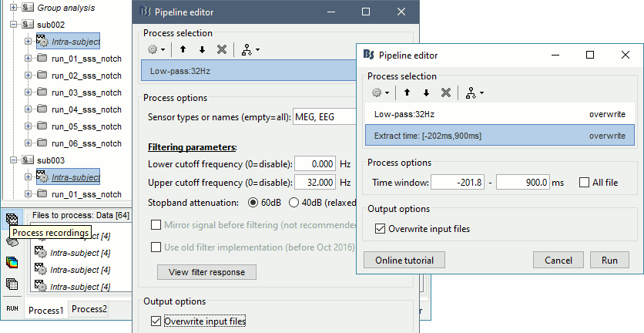
Task: Click sub002 subject icon
Action: coord(28,25)
